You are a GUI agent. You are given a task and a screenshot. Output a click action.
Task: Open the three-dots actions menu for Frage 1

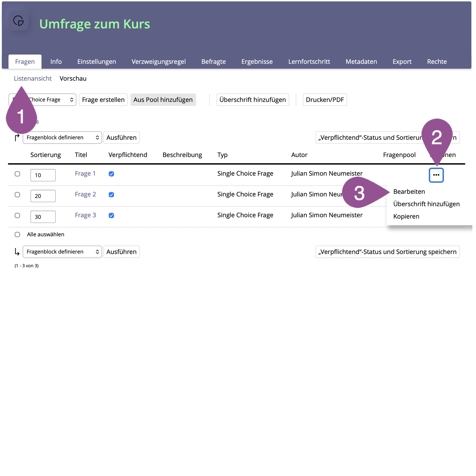coord(436,175)
